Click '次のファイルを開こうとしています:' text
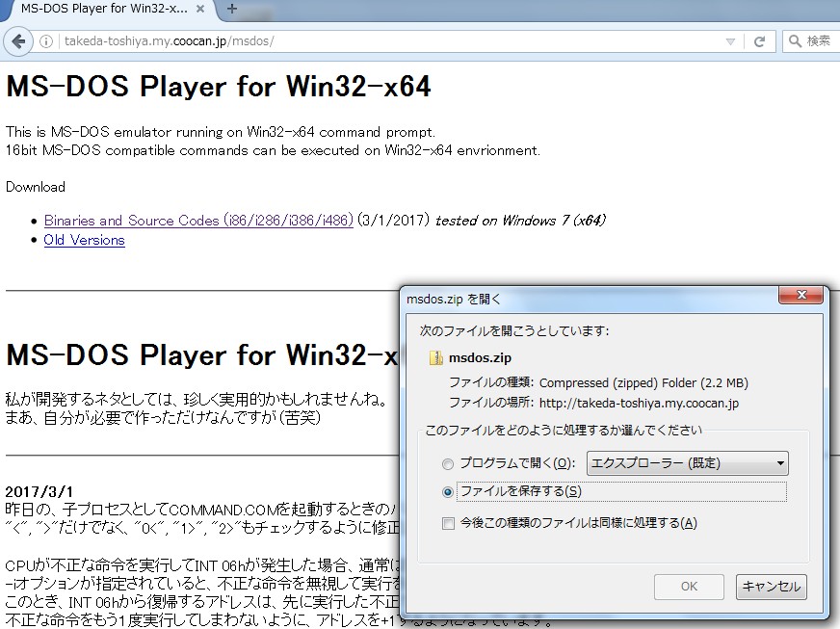Image resolution: width=840 pixels, height=629 pixels. [x=514, y=330]
